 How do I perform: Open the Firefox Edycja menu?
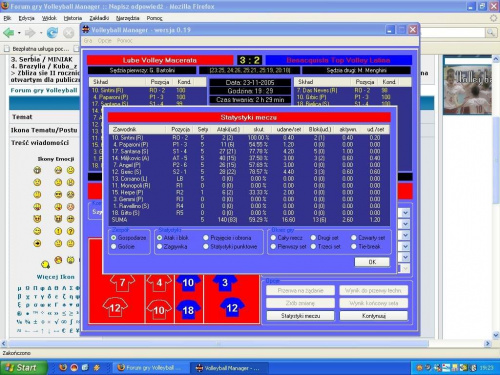26,18
